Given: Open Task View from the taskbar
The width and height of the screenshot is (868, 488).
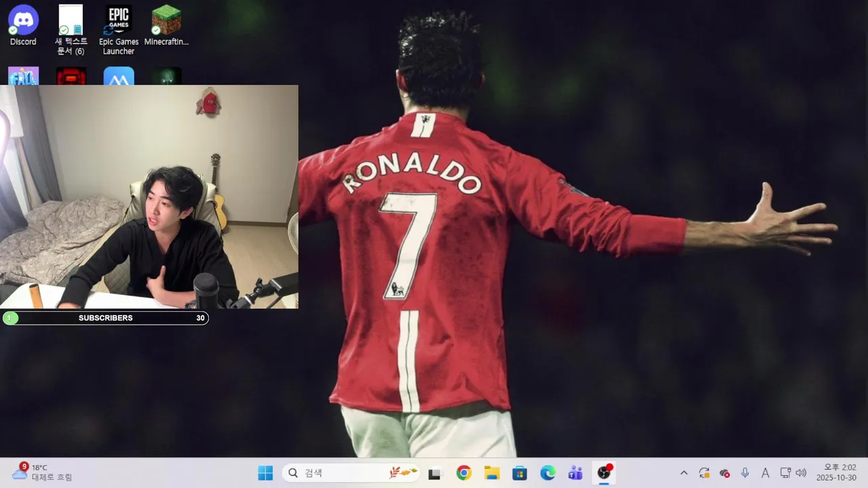Looking at the screenshot, I should (x=435, y=473).
